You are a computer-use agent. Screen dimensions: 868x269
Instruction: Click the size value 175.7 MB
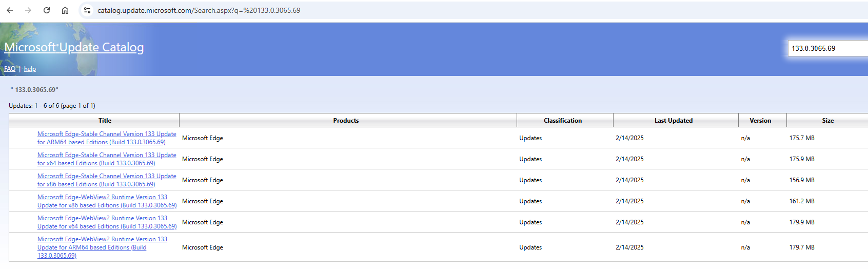pos(802,138)
